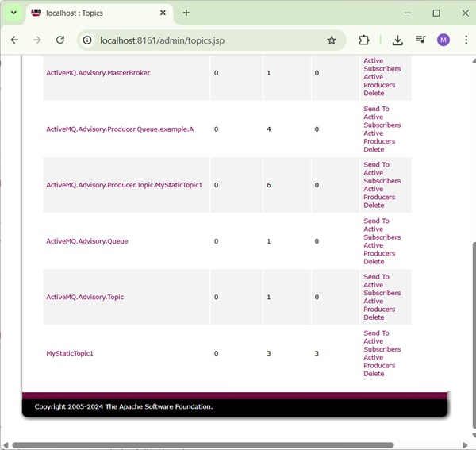The width and height of the screenshot is (476, 450).
Task: Delete the ActiveMQ.Advisory.Queue topic
Action: (374, 262)
